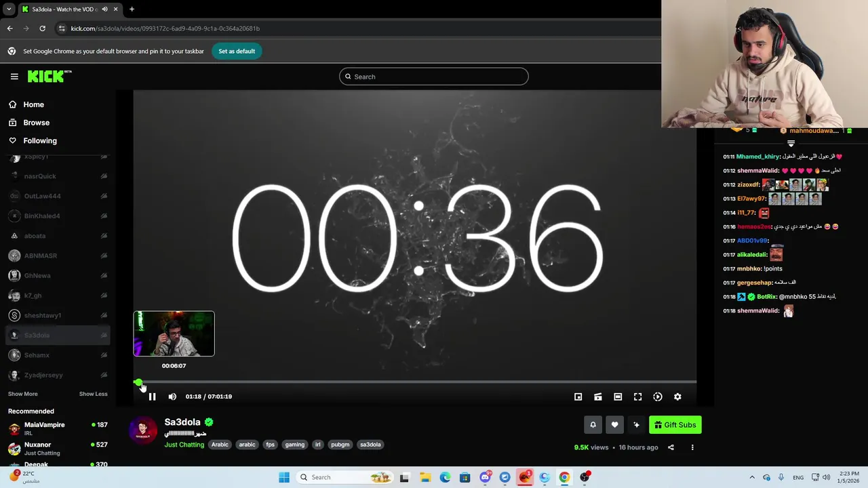Image resolution: width=868 pixels, height=488 pixels.
Task: Click Gift Subs button
Action: pyautogui.click(x=675, y=425)
